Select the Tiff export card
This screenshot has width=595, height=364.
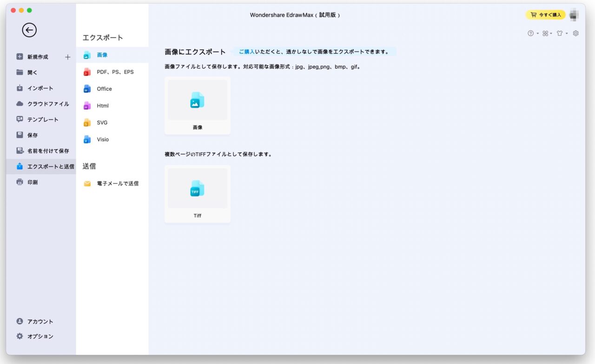197,193
